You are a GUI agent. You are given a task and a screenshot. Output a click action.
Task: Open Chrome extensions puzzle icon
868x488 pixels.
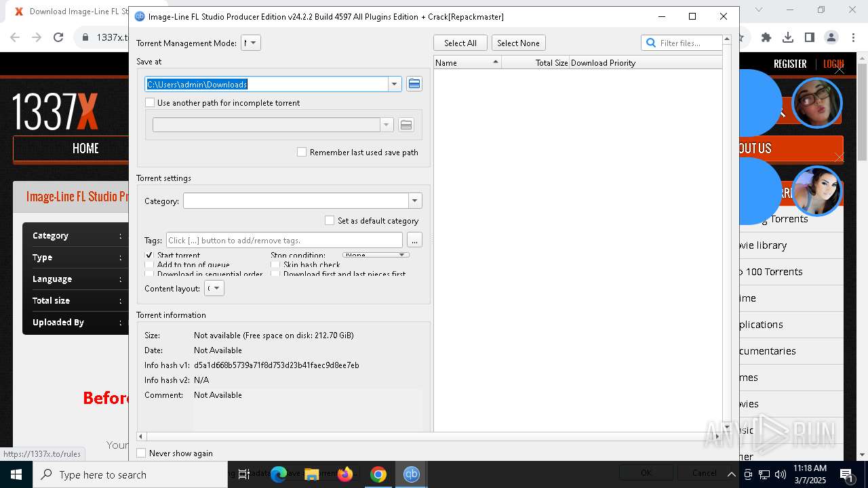766,37
